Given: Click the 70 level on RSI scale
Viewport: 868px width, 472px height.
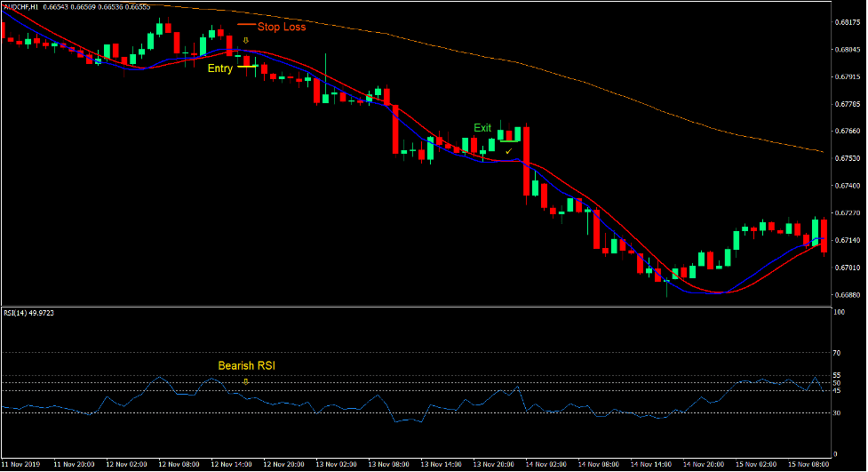Looking at the screenshot, I should coord(838,353).
